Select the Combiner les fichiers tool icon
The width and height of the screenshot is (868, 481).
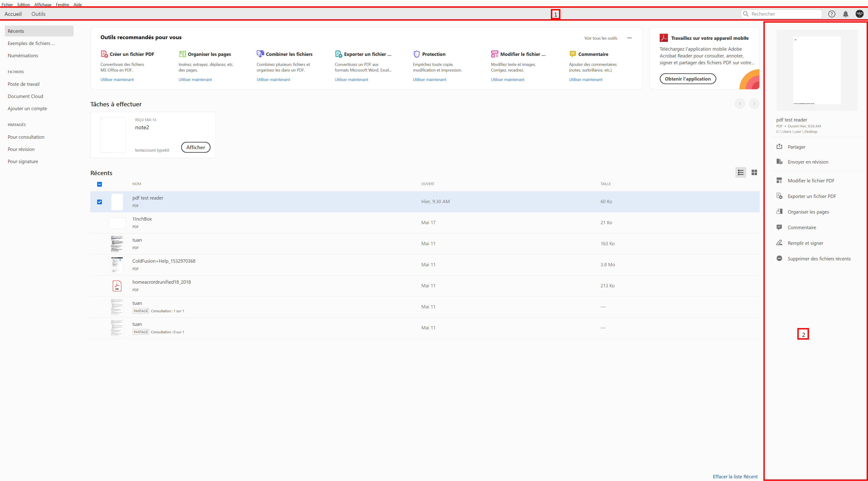(x=260, y=54)
